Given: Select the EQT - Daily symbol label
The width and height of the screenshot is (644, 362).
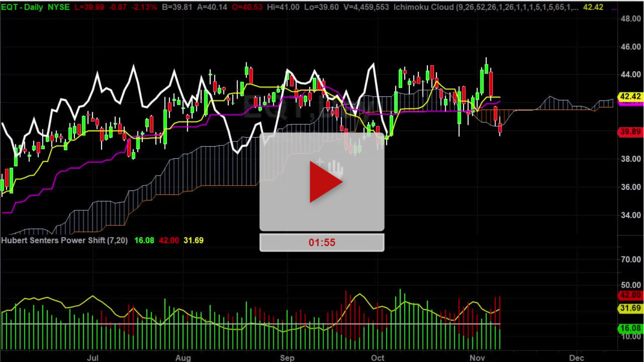Looking at the screenshot, I should coord(35,7).
